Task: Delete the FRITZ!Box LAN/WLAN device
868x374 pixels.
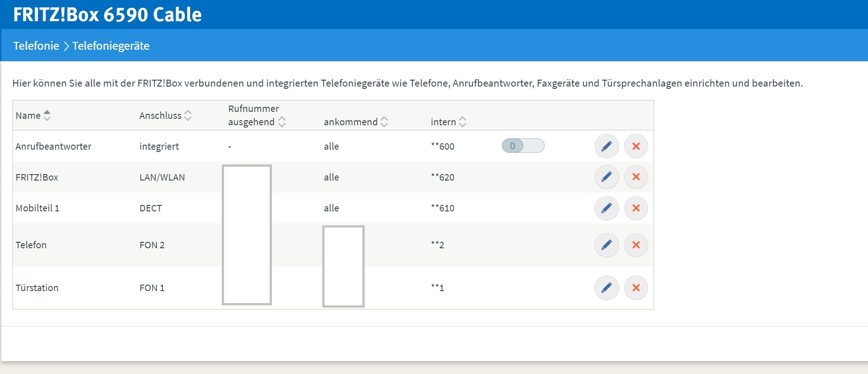Action: click(x=636, y=177)
